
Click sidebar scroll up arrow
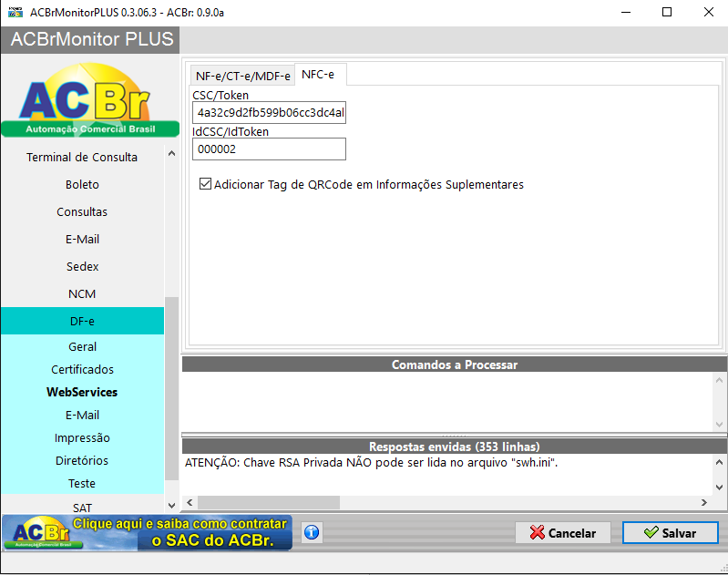tap(172, 153)
